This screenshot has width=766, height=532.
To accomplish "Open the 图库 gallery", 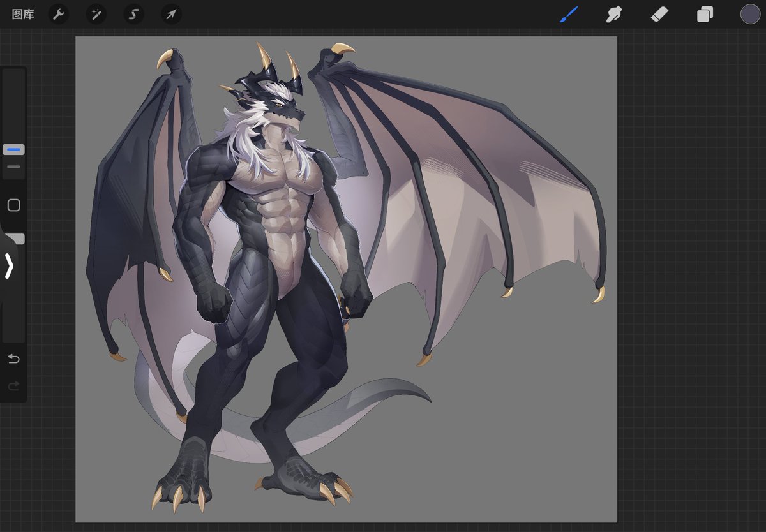I will (23, 14).
